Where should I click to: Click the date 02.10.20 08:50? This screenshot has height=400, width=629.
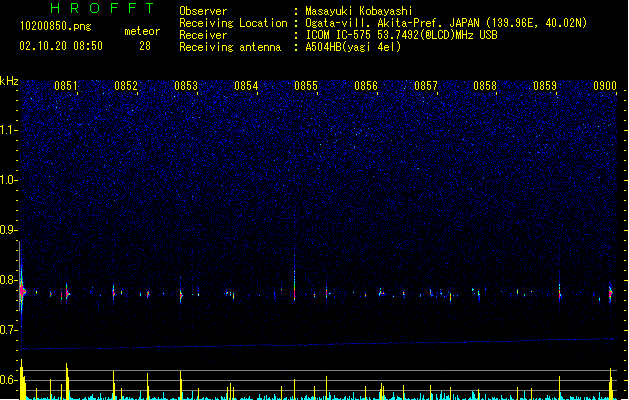61,46
